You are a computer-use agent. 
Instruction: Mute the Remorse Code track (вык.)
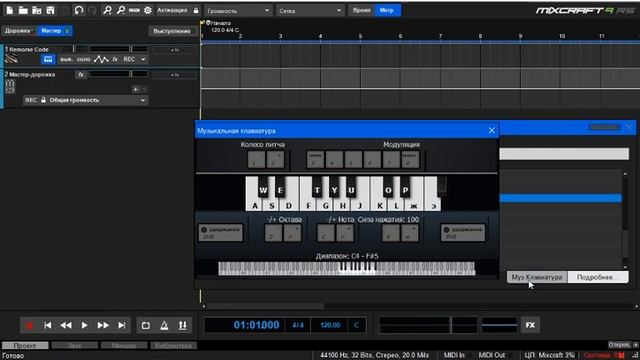[x=66, y=59]
